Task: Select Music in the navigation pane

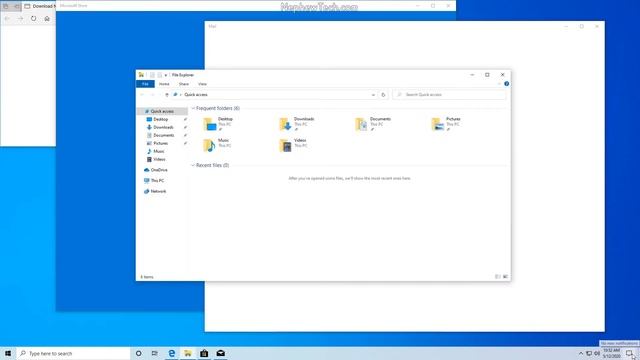Action: tap(158, 151)
